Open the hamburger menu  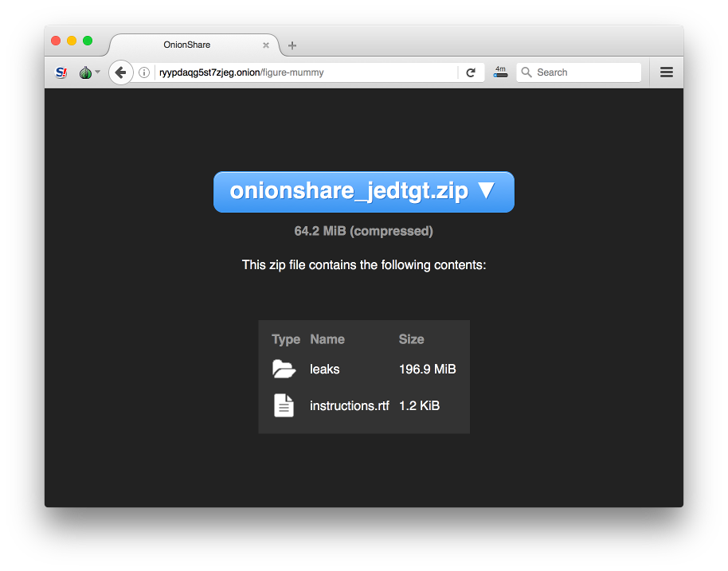tap(666, 72)
